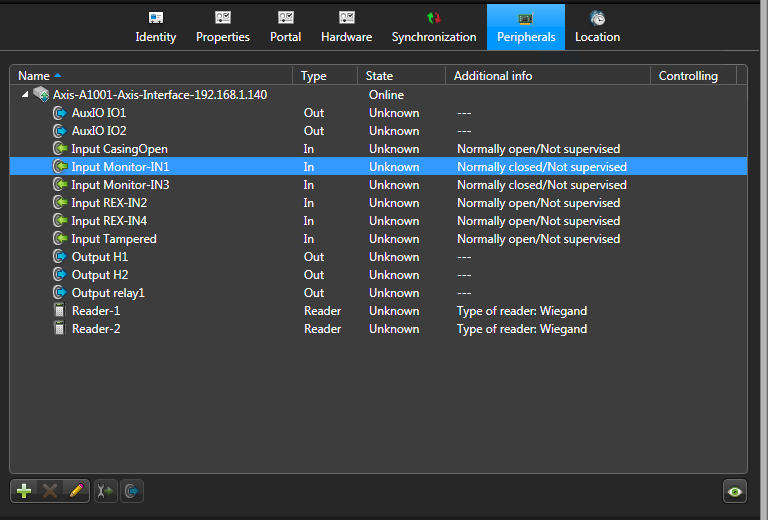768x520 pixels.
Task: Select Reader-2 in the list
Action: coord(96,329)
